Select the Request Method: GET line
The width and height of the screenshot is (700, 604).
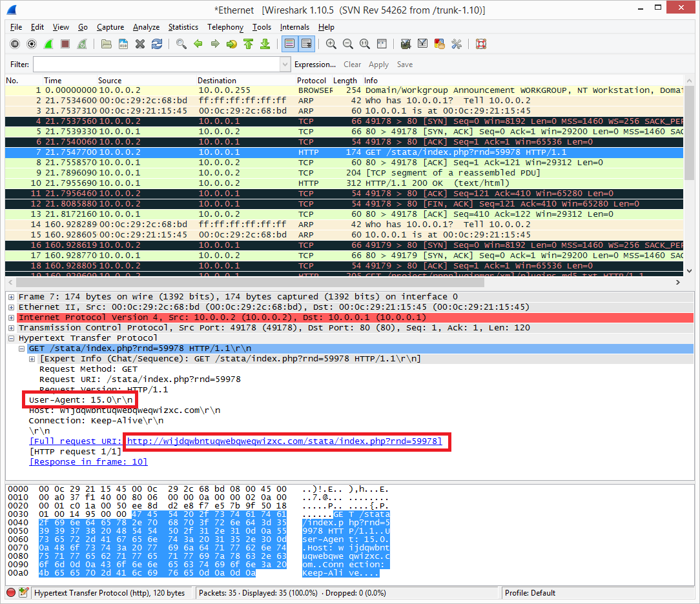click(88, 369)
